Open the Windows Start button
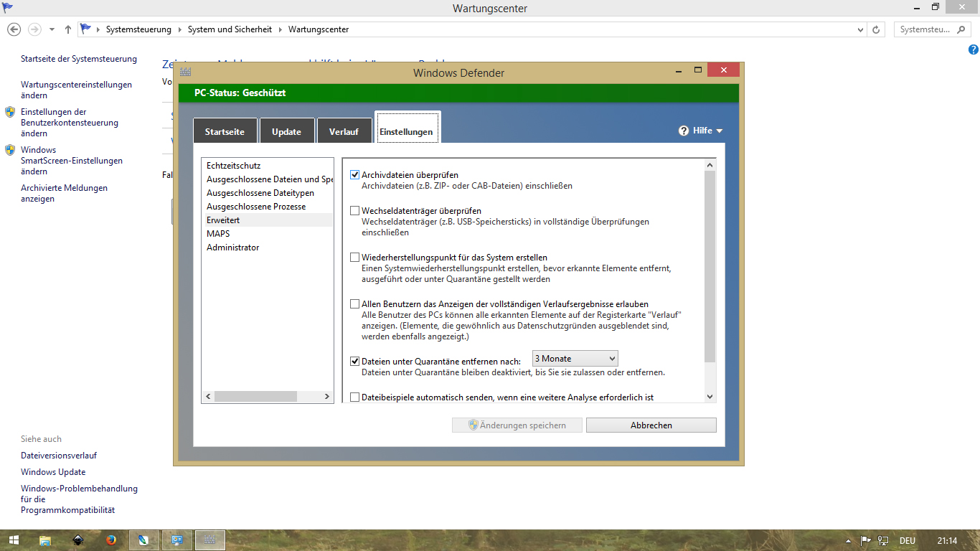This screenshot has height=551, width=980. click(x=13, y=540)
